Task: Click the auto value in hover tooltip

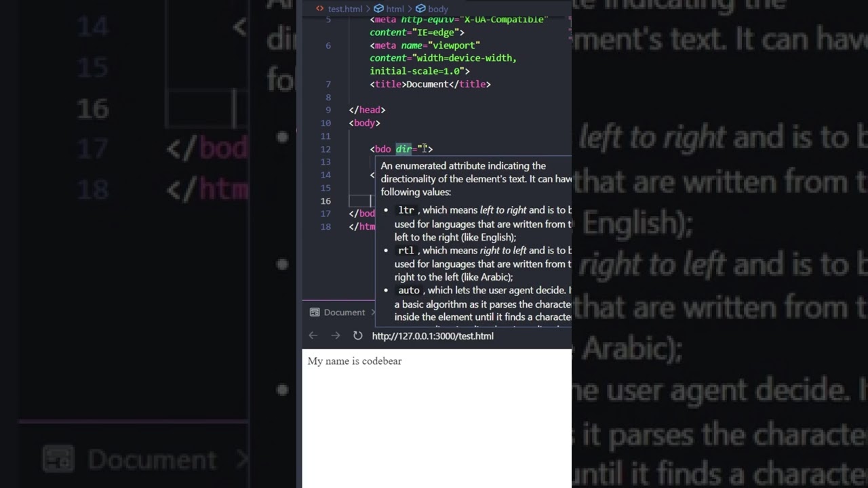Action: coord(409,290)
